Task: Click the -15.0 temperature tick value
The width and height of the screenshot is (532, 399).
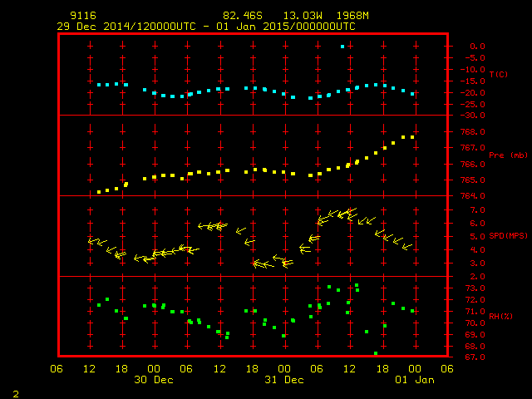Action: 473,81
